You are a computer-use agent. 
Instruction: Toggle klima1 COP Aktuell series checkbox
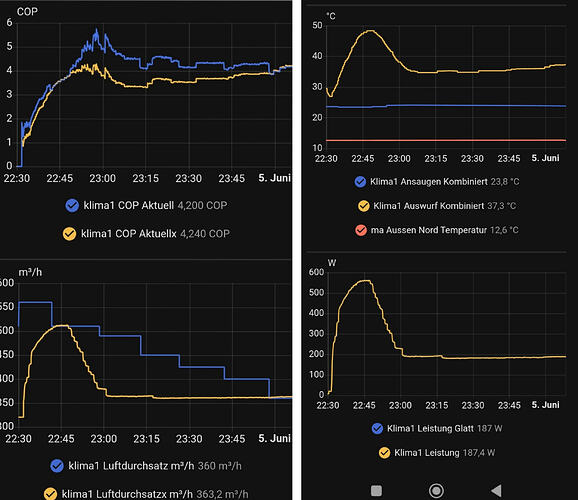point(72,205)
